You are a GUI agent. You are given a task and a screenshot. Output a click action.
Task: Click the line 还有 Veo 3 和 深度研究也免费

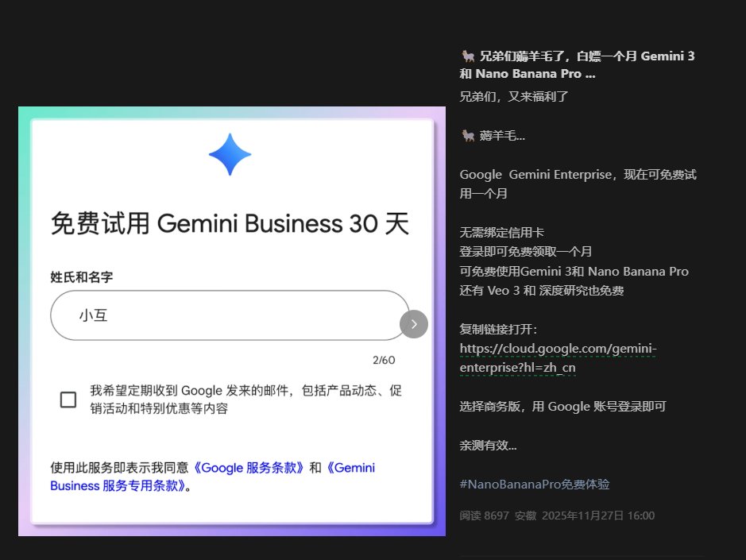pyautogui.click(x=541, y=290)
